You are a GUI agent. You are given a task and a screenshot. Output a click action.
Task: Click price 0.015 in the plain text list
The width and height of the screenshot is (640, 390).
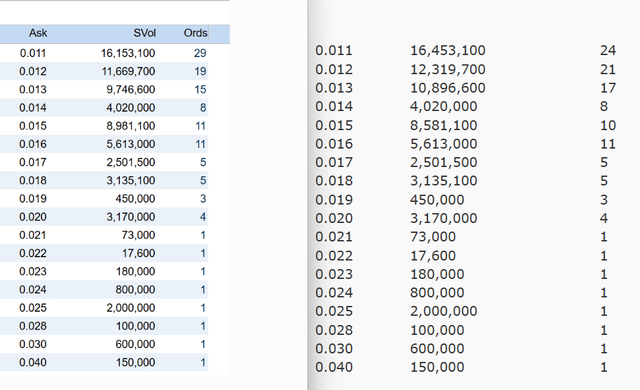tap(334, 125)
